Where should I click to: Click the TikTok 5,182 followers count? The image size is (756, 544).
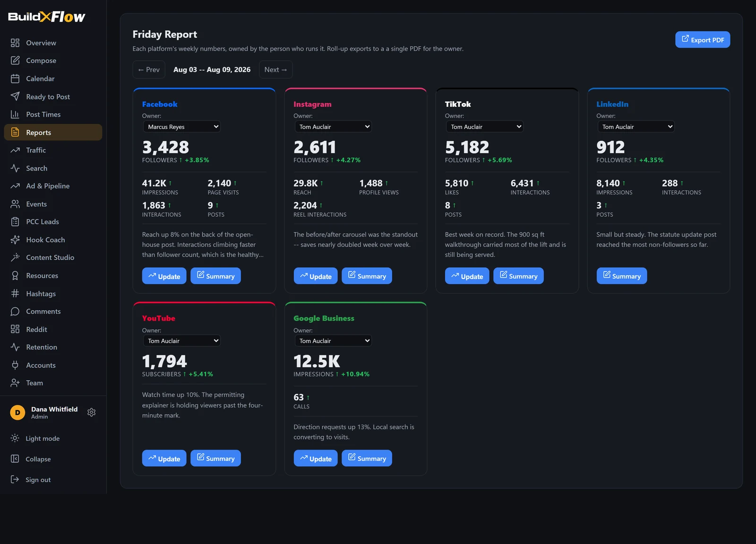pos(467,147)
